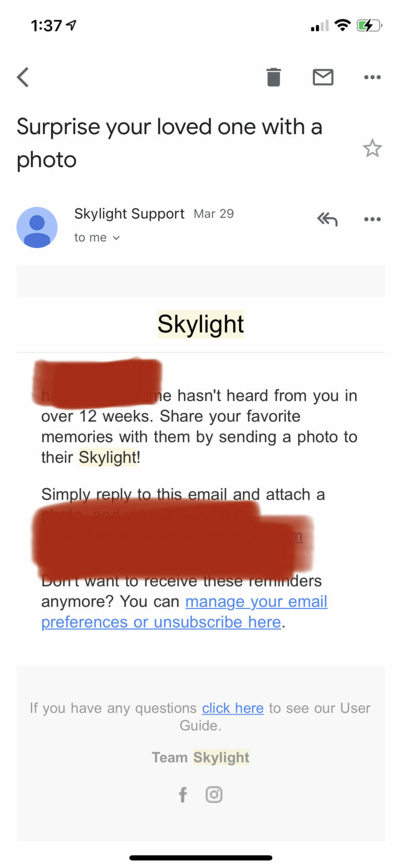The width and height of the screenshot is (401, 868).
Task: Expand the "to me" recipient details
Action: pyautogui.click(x=97, y=238)
